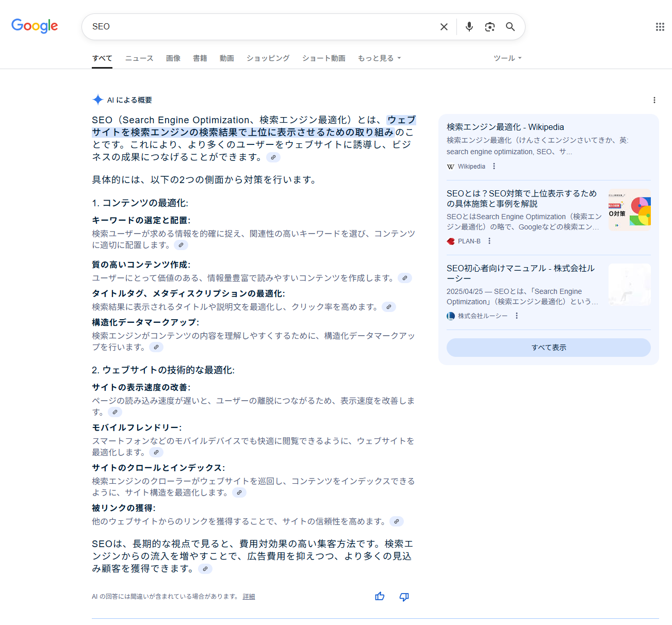
Task: Open the 詳細 link about AI answers
Action: (249, 597)
